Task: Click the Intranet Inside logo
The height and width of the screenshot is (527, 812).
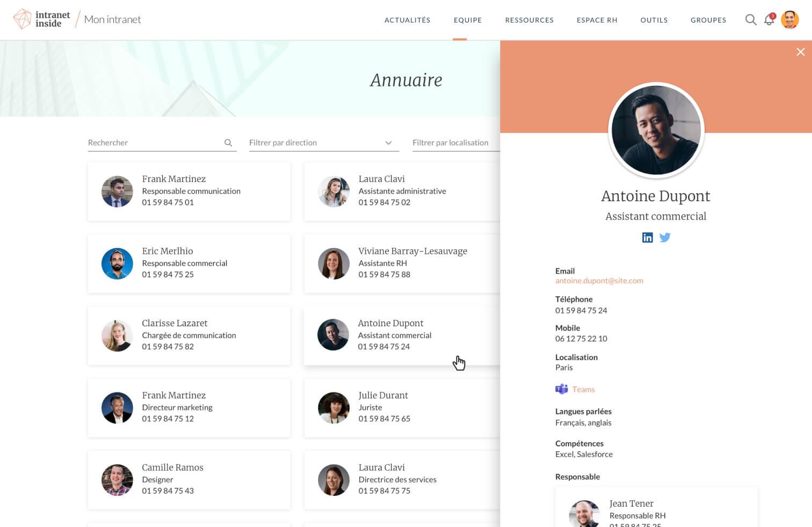Action: (x=41, y=19)
